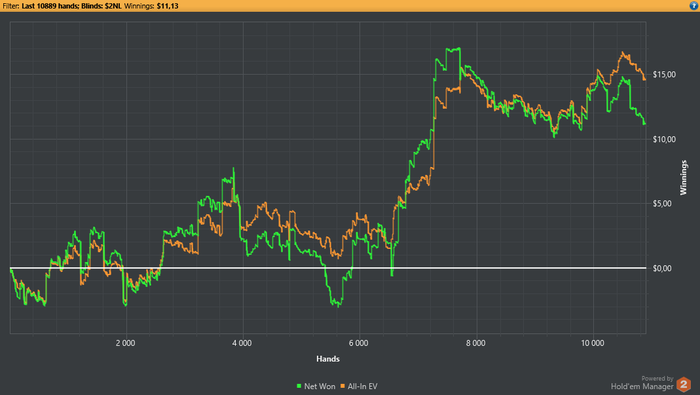The width and height of the screenshot is (700, 395).
Task: Click the $0,00 axis label
Action: point(662,268)
